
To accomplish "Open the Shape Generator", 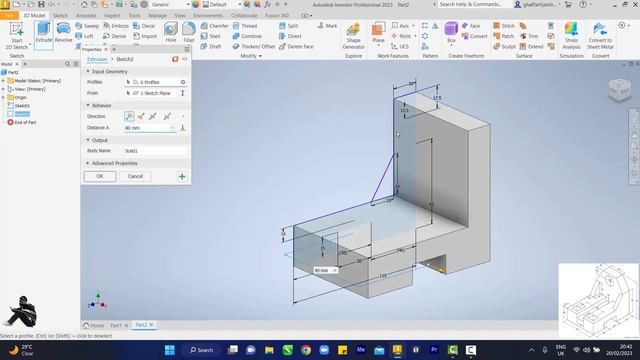I will pos(353,36).
